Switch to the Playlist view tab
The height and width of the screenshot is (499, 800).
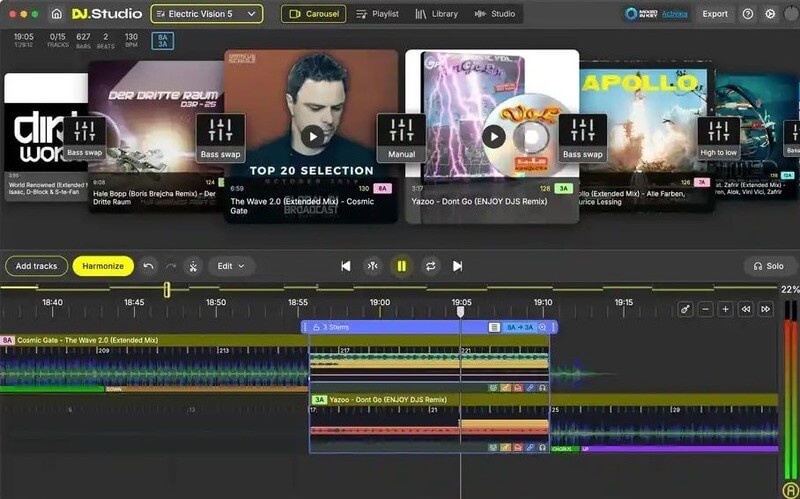(378, 14)
